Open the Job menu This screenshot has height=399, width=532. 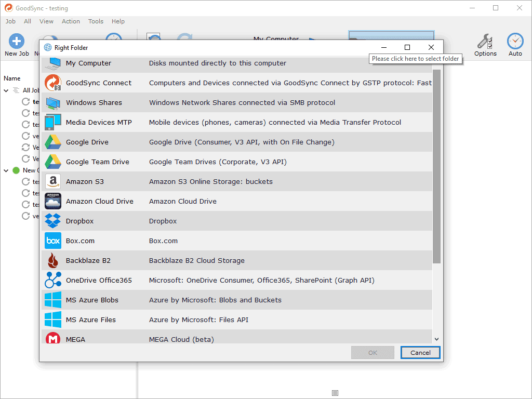(x=10, y=21)
